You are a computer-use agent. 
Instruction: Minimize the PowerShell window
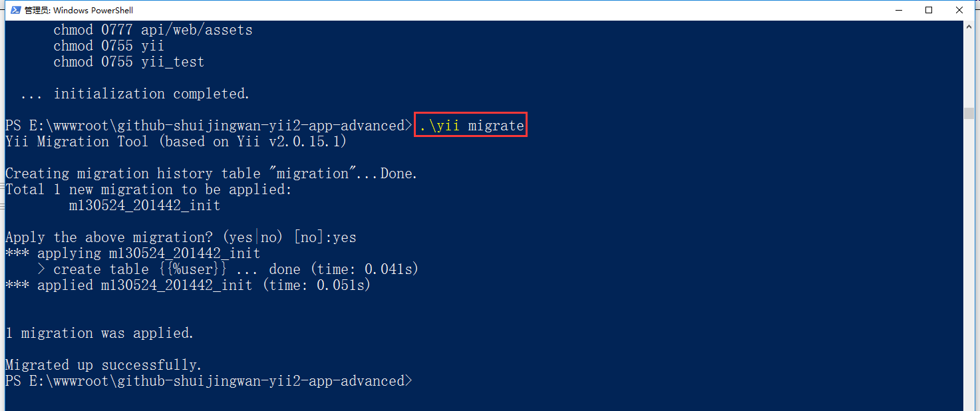pos(898,10)
